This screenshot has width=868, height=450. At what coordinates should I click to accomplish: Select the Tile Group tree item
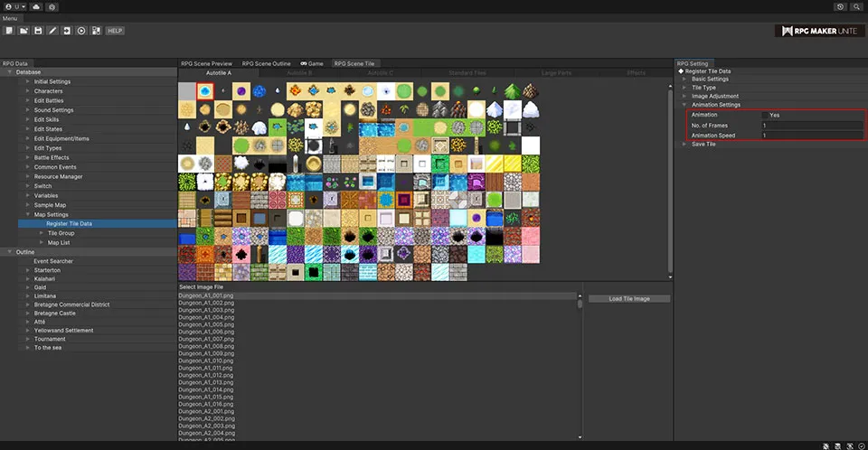click(61, 233)
